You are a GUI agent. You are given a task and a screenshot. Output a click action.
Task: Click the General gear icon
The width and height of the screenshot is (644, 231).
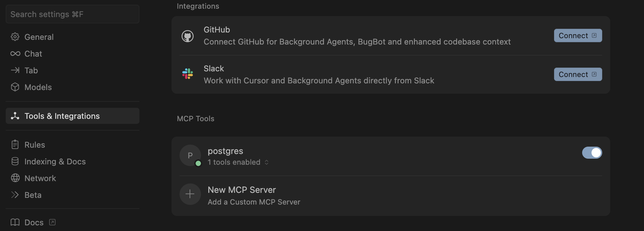pos(15,37)
